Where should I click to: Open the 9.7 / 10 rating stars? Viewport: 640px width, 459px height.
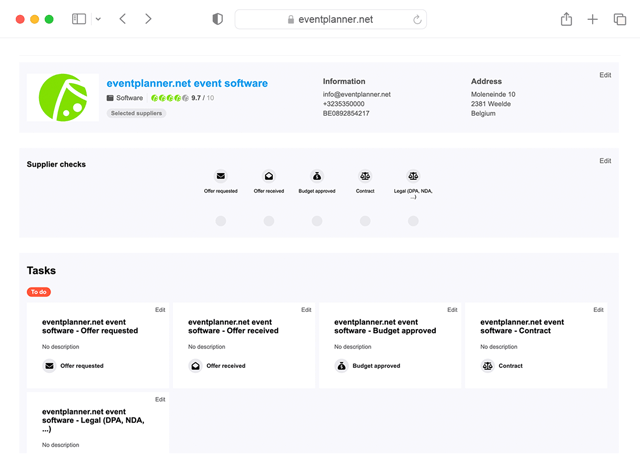pyautogui.click(x=169, y=98)
